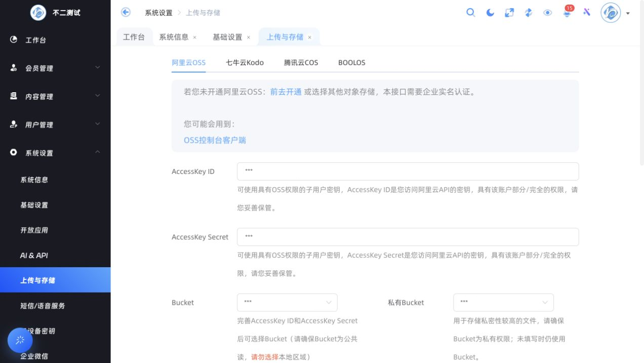Click the 前去开通 link
The image size is (644, 363).
coord(286,92)
